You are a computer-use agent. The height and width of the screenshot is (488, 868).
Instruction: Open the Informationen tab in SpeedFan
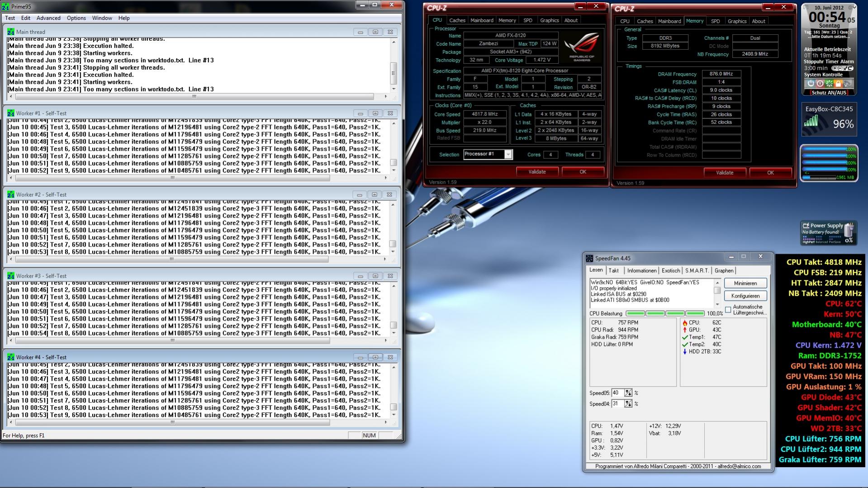(x=641, y=271)
